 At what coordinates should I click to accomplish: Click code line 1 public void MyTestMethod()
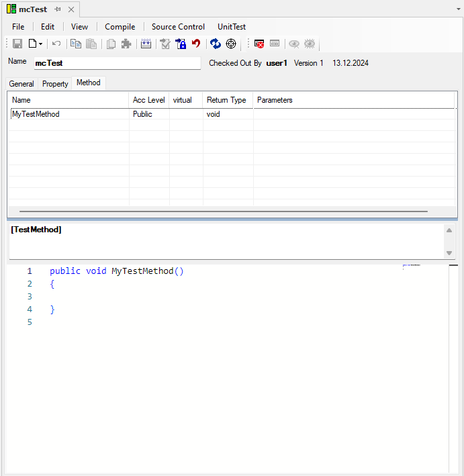(117, 271)
